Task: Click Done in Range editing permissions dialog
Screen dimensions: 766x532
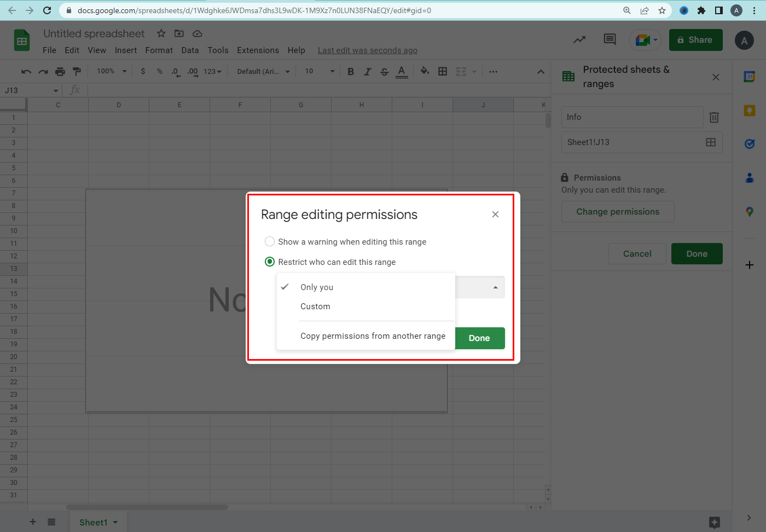Action: (x=479, y=338)
